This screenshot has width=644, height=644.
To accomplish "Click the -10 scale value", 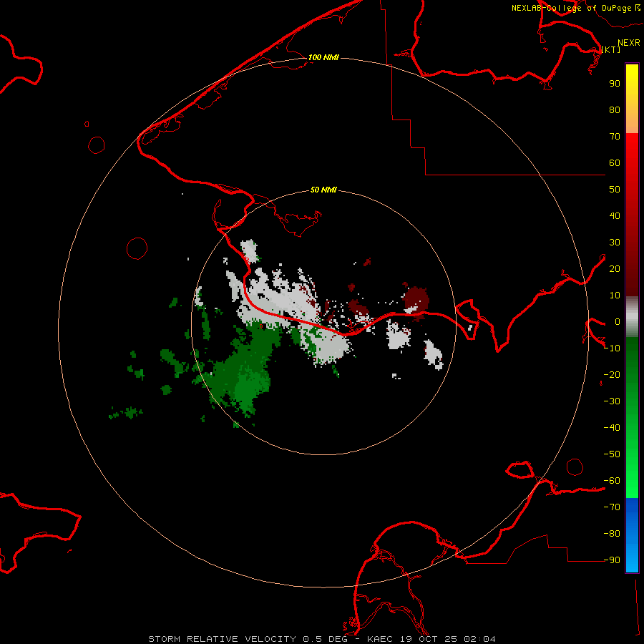I will point(612,348).
